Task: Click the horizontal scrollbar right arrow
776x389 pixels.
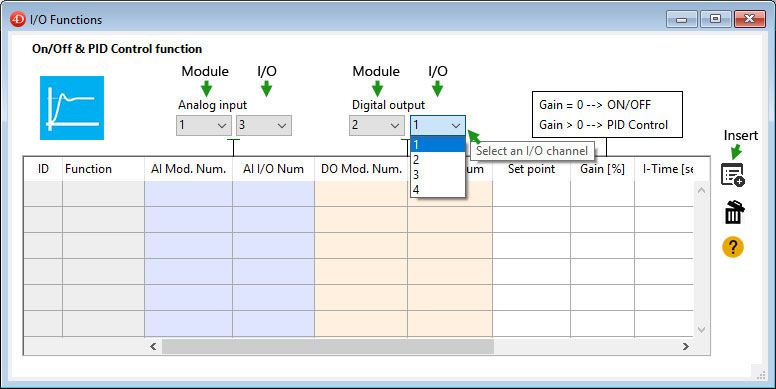Action: point(685,346)
